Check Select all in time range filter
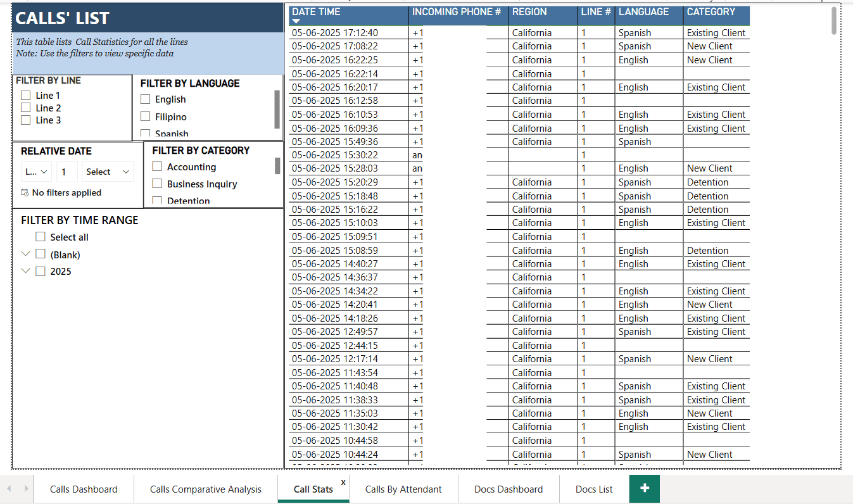Screen dimensions: 853x504 click(41, 237)
